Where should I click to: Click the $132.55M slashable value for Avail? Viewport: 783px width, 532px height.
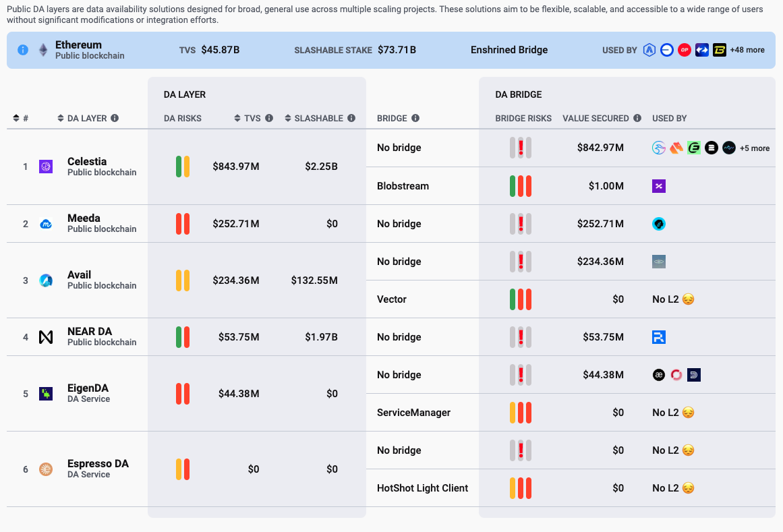pyautogui.click(x=314, y=280)
